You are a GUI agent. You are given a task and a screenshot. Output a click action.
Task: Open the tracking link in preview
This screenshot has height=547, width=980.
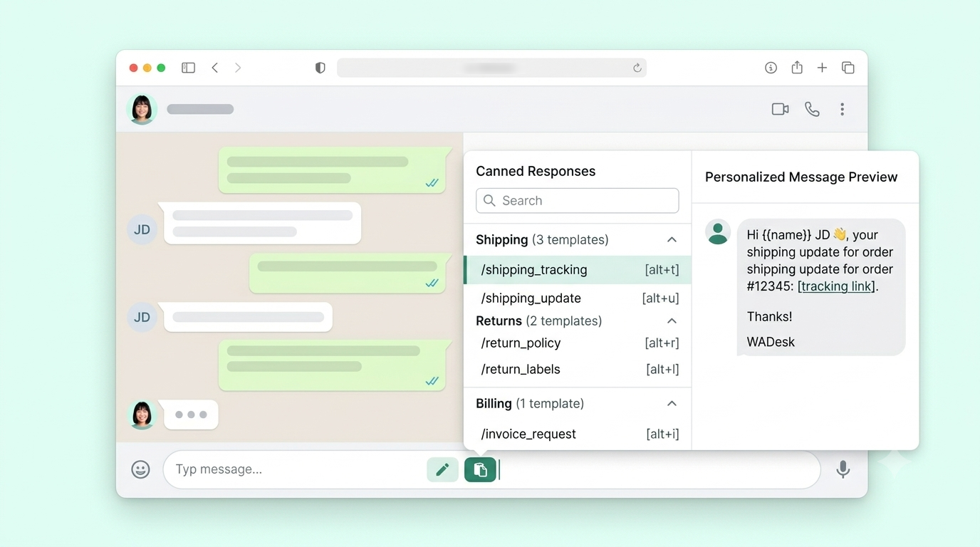pyautogui.click(x=836, y=286)
